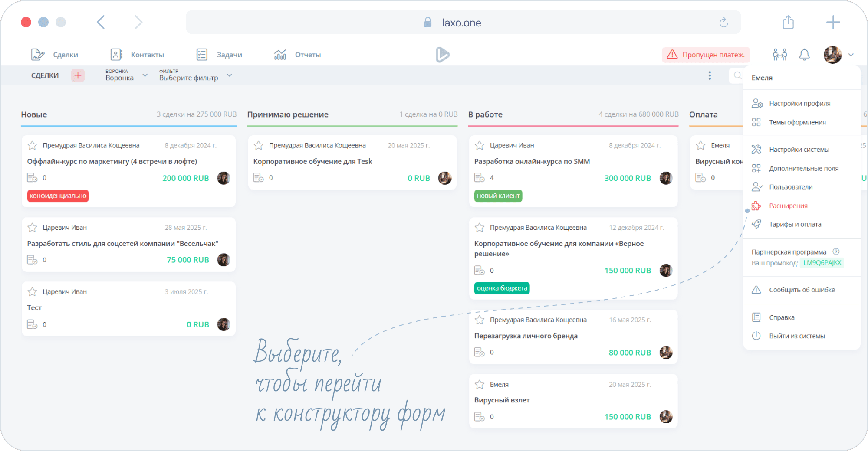Click the browser reload icon
Screen dimensions: 868x451
pyautogui.click(x=723, y=23)
